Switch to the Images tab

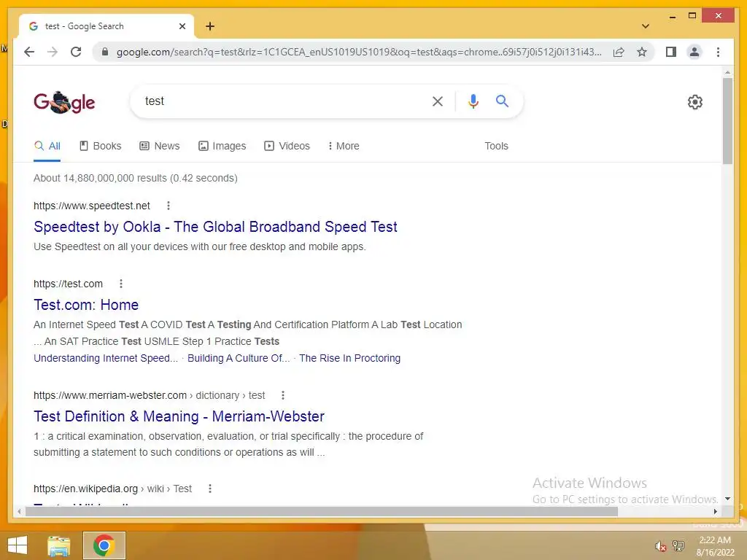[x=222, y=146]
